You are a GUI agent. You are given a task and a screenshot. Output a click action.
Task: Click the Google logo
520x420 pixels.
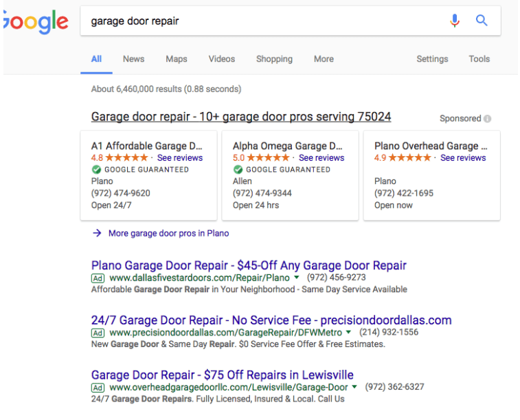pyautogui.click(x=35, y=22)
